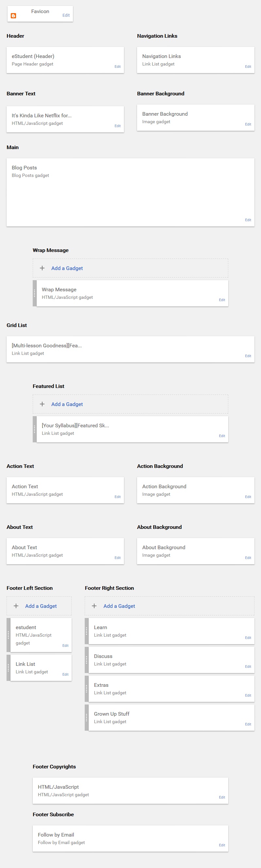Edit the Follow by Email gadget
This screenshot has width=261, height=868.
point(222,845)
